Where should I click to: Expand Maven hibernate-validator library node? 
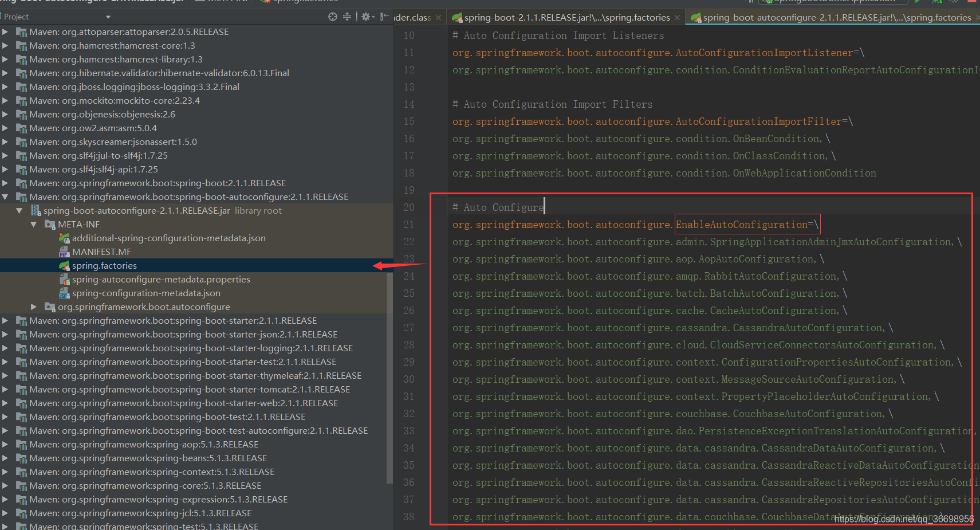5,73
